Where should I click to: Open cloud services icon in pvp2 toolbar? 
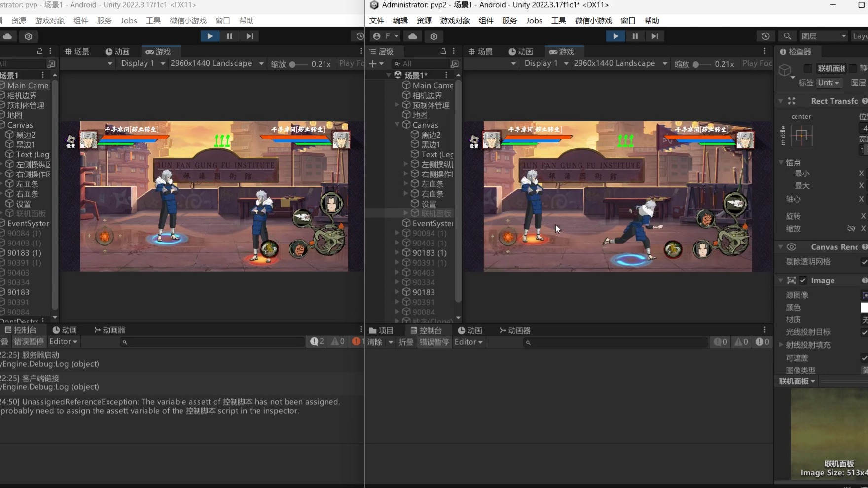413,36
